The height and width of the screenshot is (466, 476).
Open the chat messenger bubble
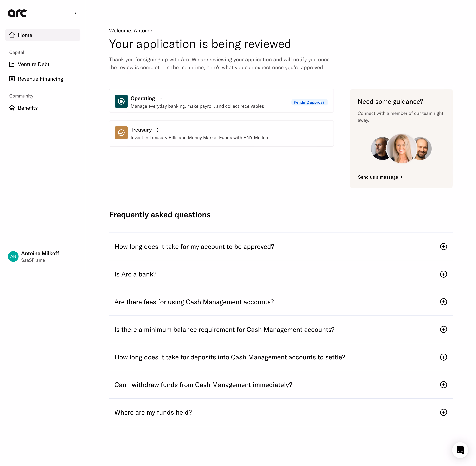pos(460,450)
